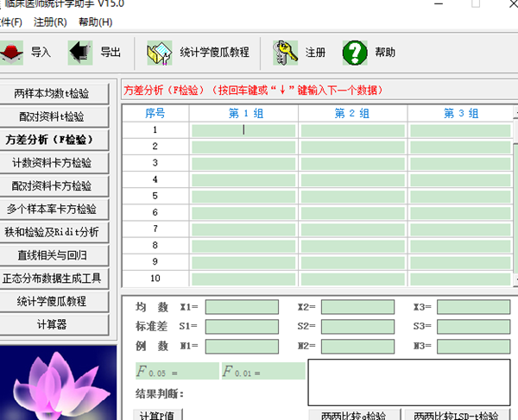Open the 注册(R) menu
Screen dimensions: 518x420
(x=50, y=22)
